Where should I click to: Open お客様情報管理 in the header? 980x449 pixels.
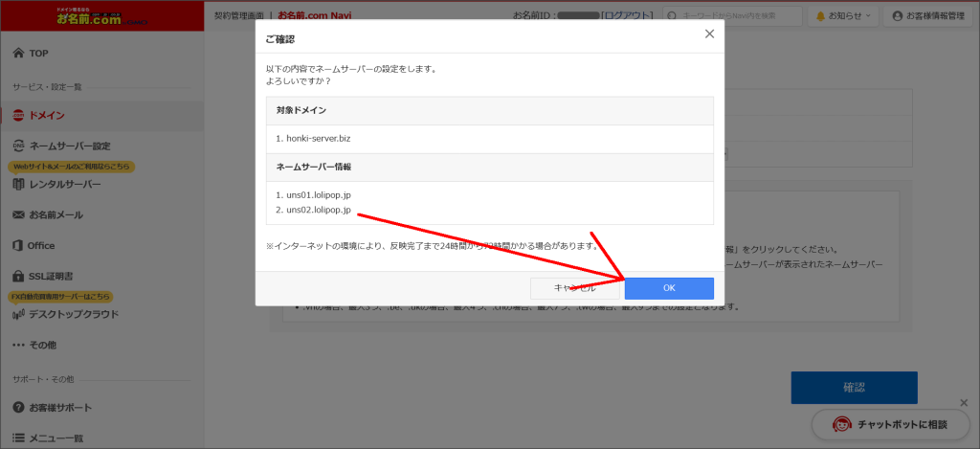click(x=928, y=16)
